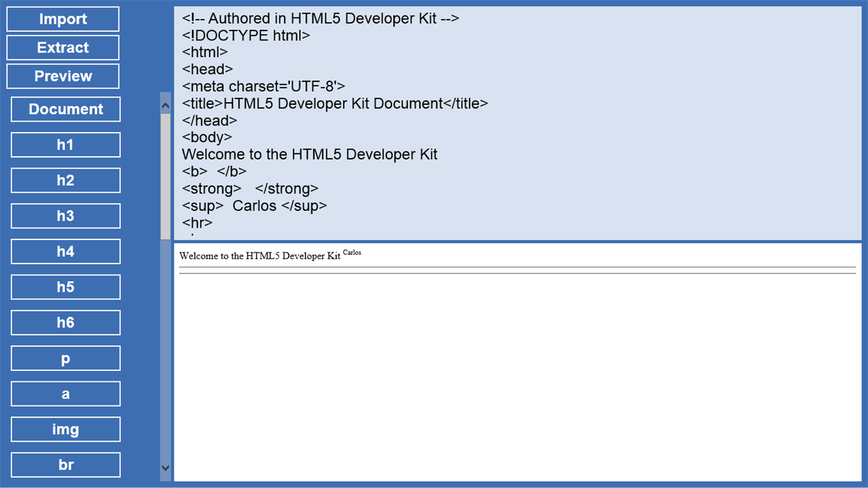
Task: Click the scrollbar down arrow
Action: click(x=165, y=468)
